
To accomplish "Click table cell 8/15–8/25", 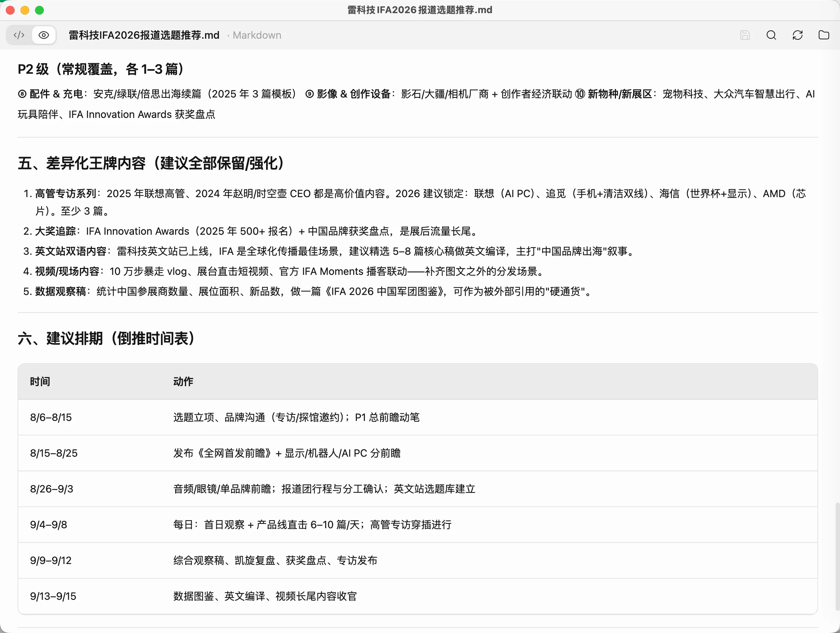I will (54, 453).
